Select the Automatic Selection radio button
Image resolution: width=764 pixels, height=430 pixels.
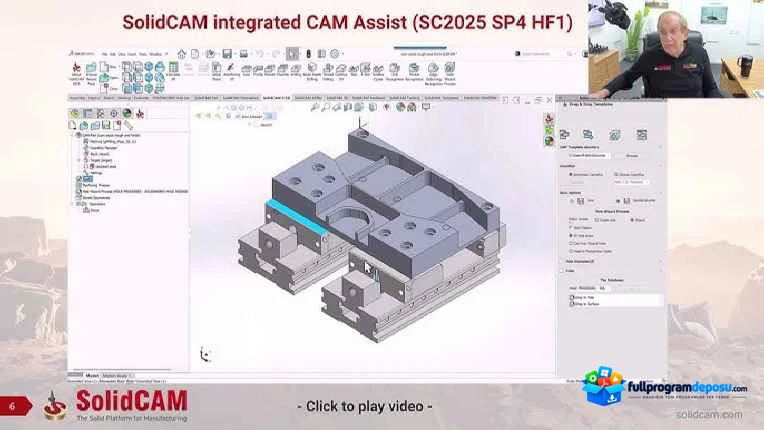click(x=571, y=174)
